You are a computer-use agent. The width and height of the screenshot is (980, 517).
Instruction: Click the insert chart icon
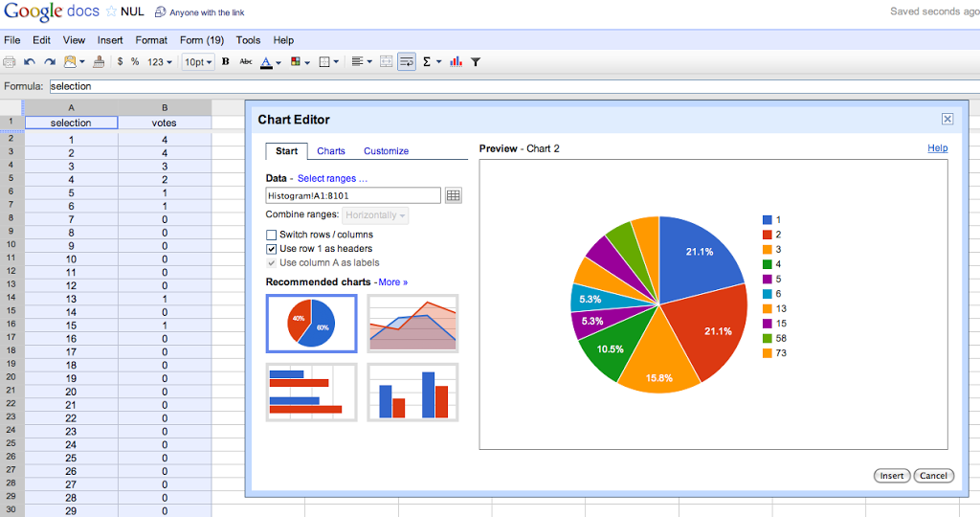coord(456,61)
